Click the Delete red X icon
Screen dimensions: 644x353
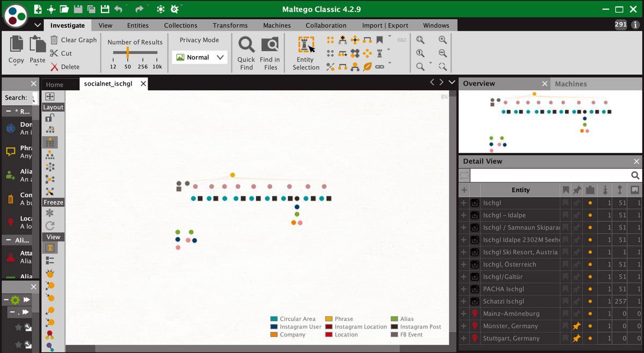[54, 67]
